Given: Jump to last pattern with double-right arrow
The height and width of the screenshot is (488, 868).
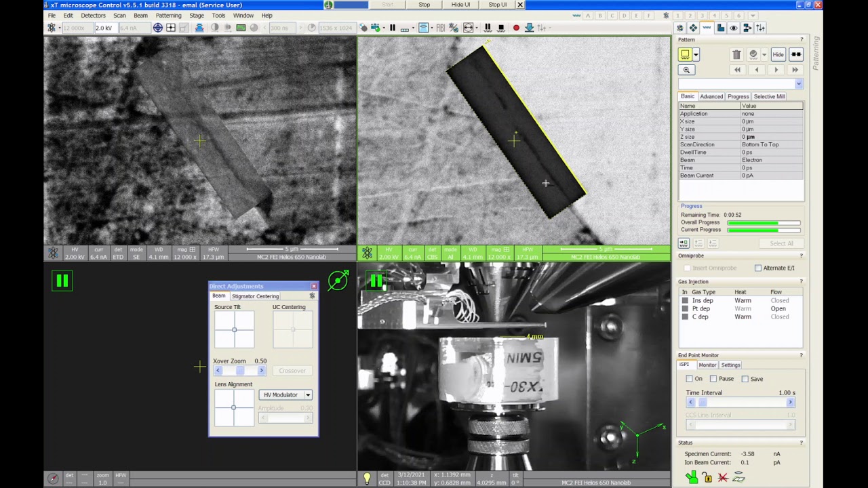Looking at the screenshot, I should [x=795, y=70].
